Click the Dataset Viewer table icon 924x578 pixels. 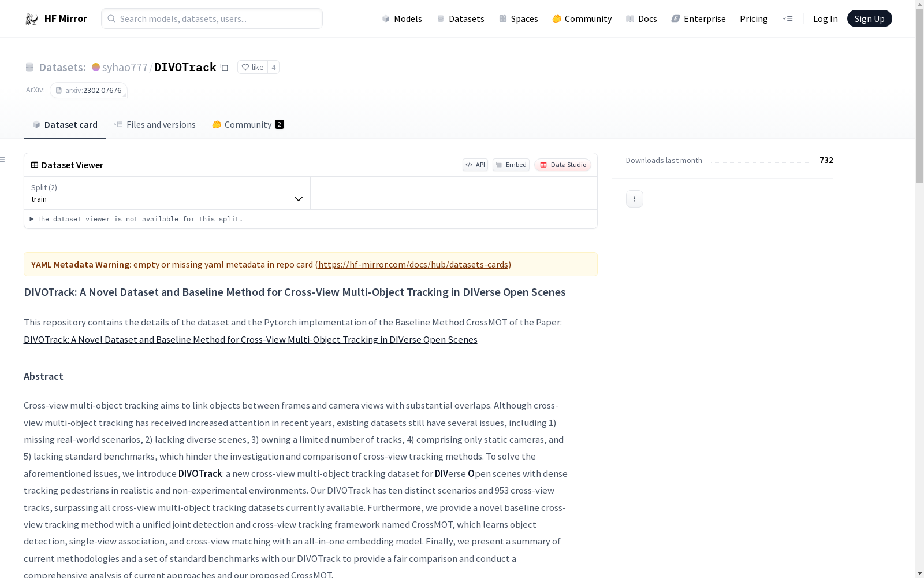(x=35, y=165)
